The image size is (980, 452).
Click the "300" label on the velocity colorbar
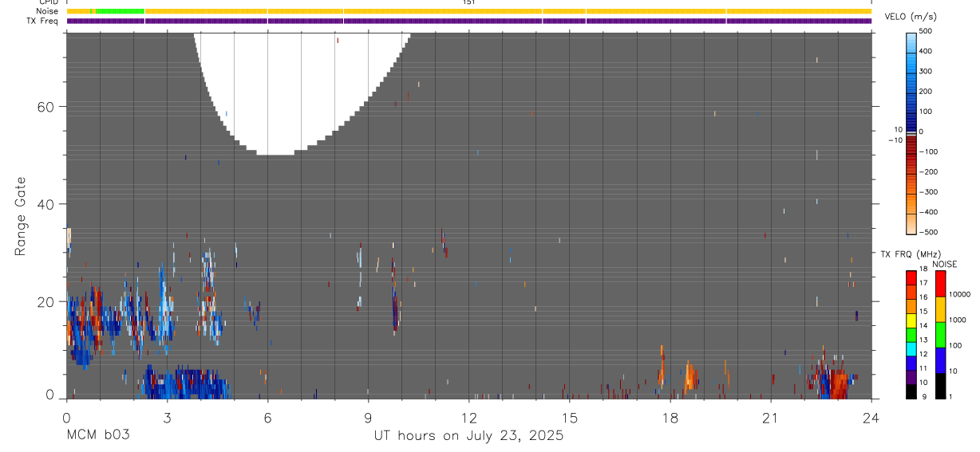pyautogui.click(x=926, y=71)
